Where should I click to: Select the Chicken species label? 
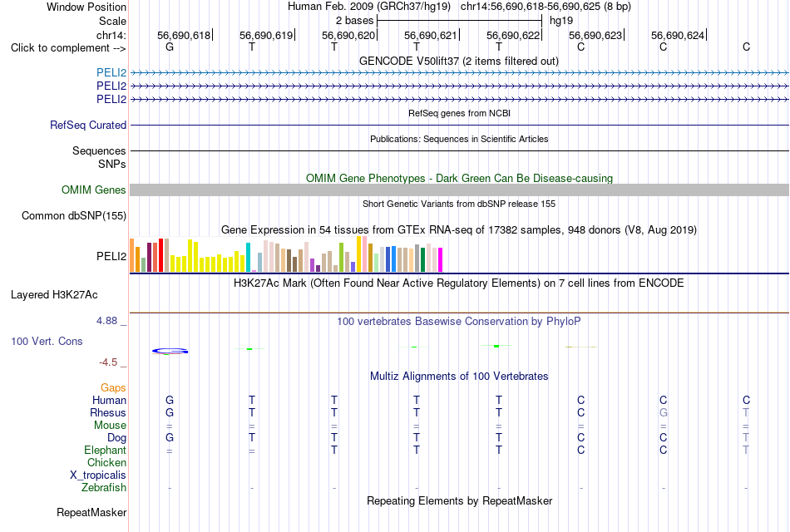click(x=106, y=462)
